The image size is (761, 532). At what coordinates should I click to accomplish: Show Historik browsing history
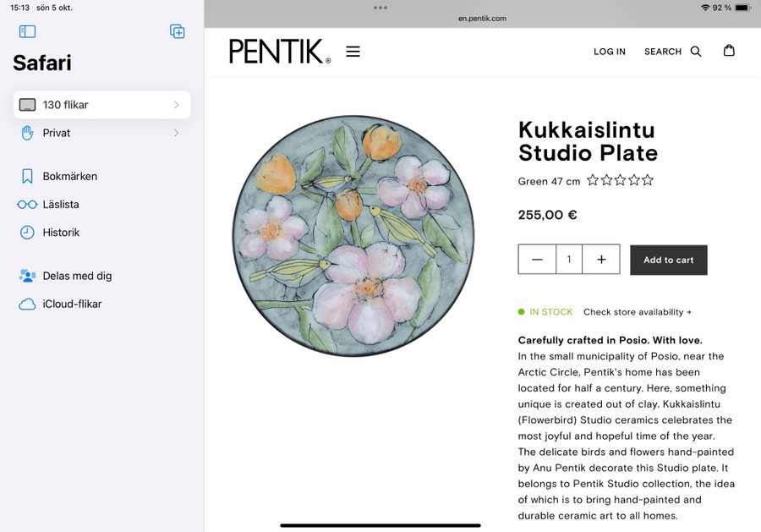(61, 232)
